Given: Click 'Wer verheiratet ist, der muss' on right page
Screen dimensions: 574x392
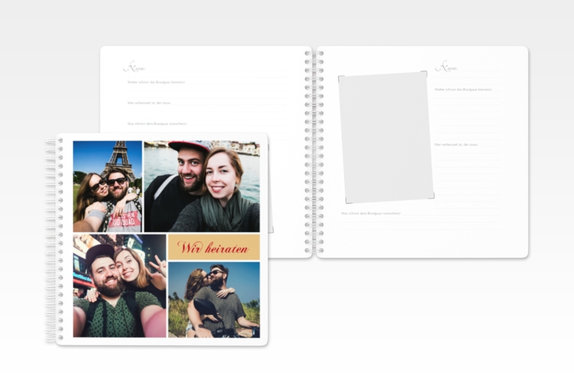Looking at the screenshot, I should pyautogui.click(x=456, y=145).
